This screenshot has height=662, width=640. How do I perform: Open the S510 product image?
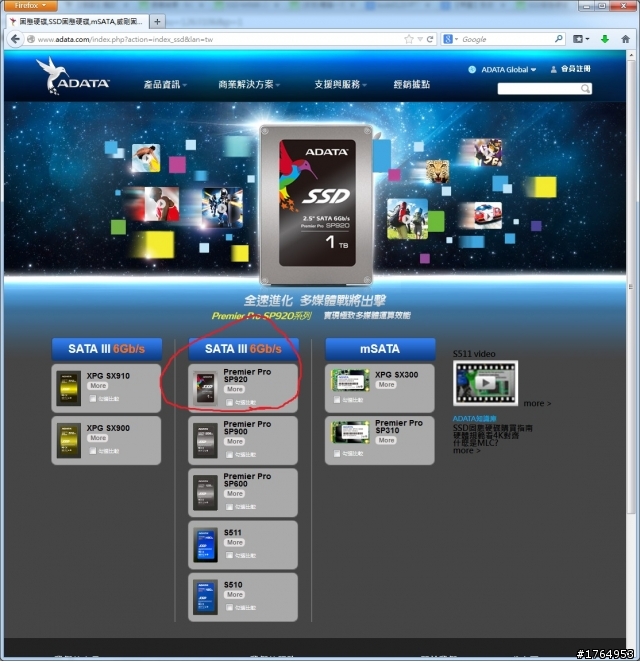205,597
